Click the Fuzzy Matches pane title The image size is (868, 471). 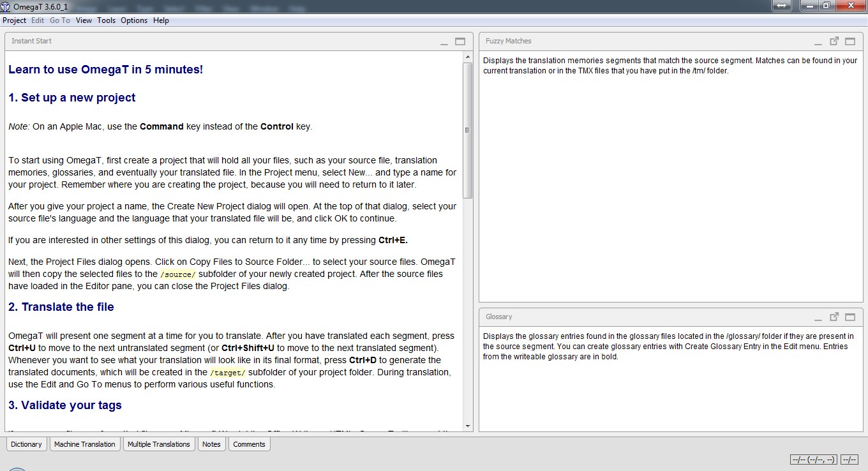pos(508,41)
